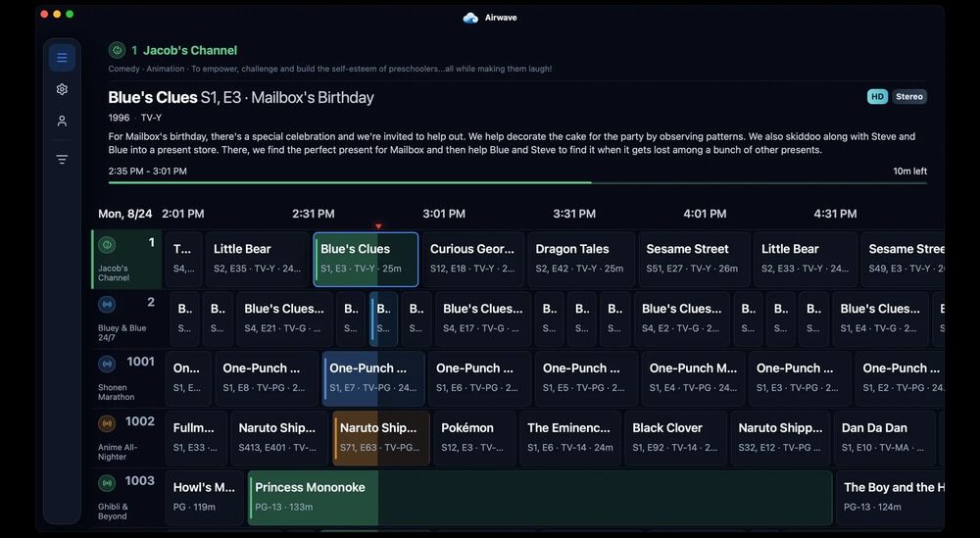Click the 4:01 PM time header
Image resolution: width=980 pixels, height=538 pixels.
pyautogui.click(x=705, y=214)
